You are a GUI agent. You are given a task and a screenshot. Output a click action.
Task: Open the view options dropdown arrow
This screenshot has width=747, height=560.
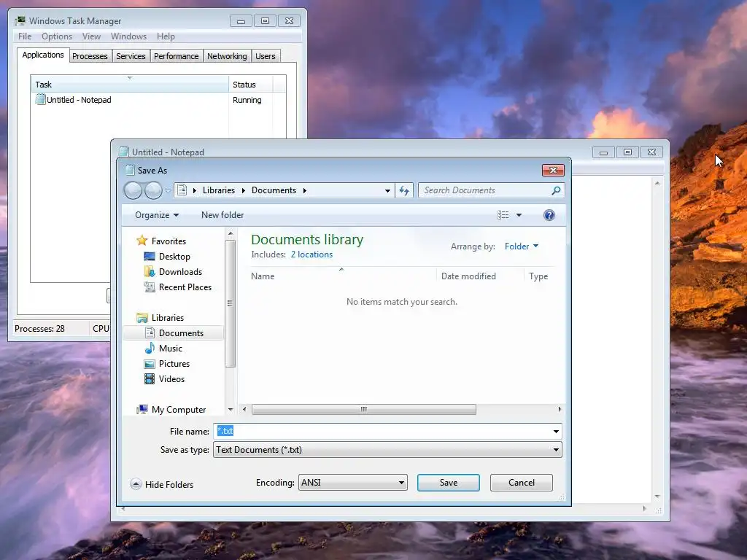[x=519, y=215]
